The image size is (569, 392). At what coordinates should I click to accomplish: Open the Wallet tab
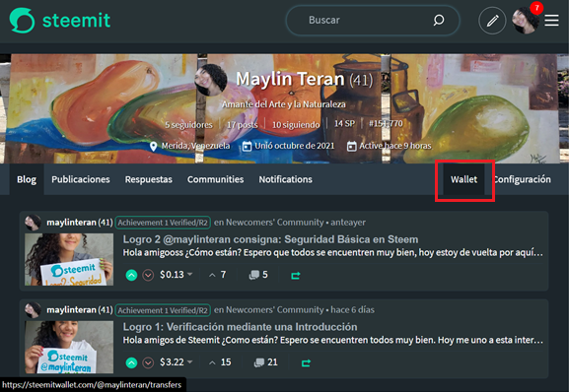463,179
